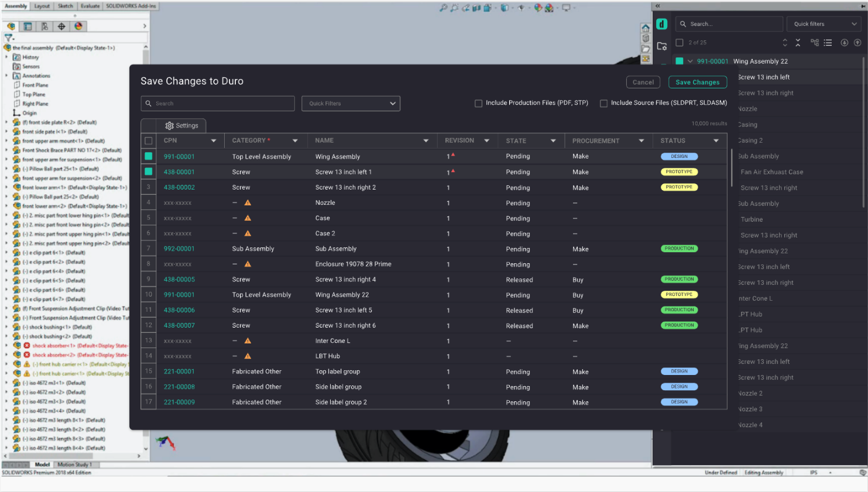Image resolution: width=868 pixels, height=492 pixels.
Task: Open the 438-00002 CPN link
Action: [x=179, y=188]
